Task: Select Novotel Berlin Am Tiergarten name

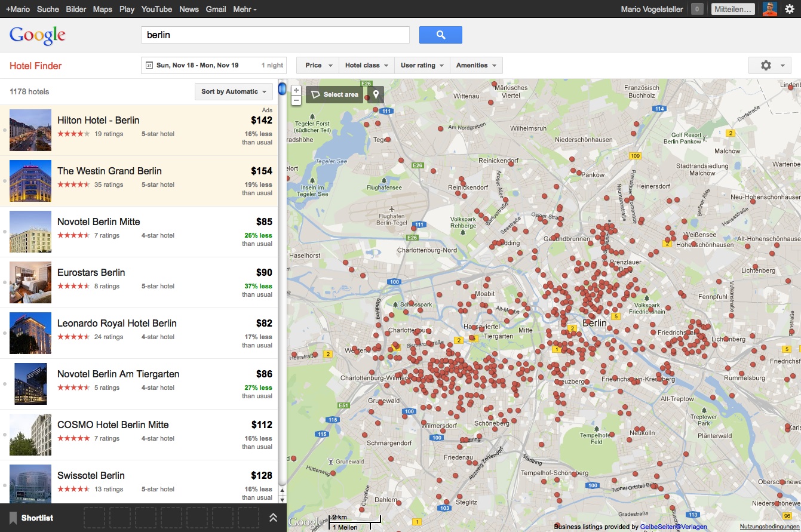Action: coord(118,374)
